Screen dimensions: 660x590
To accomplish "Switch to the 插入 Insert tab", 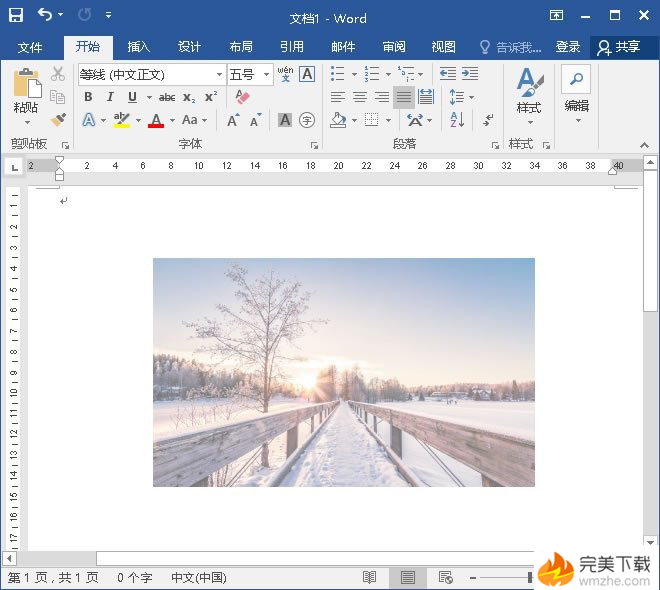I will coord(138,47).
